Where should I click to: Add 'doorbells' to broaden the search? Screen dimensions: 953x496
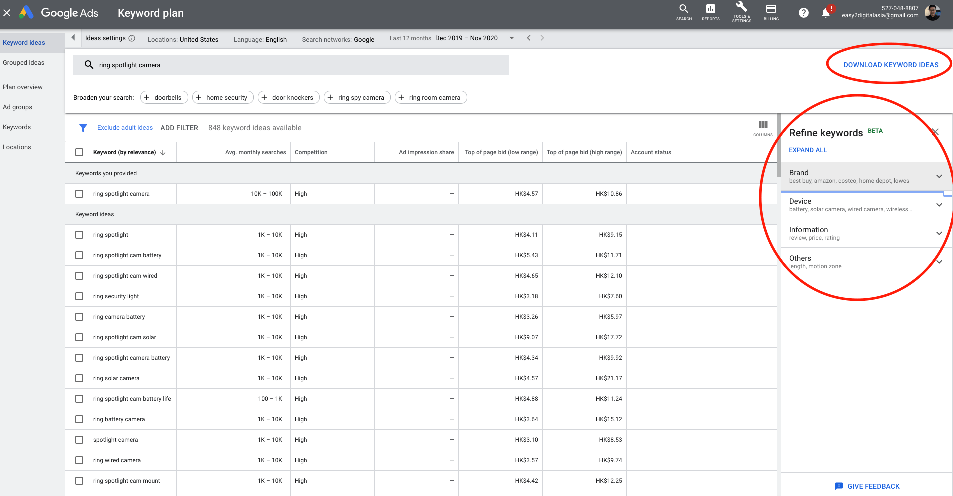click(x=163, y=97)
